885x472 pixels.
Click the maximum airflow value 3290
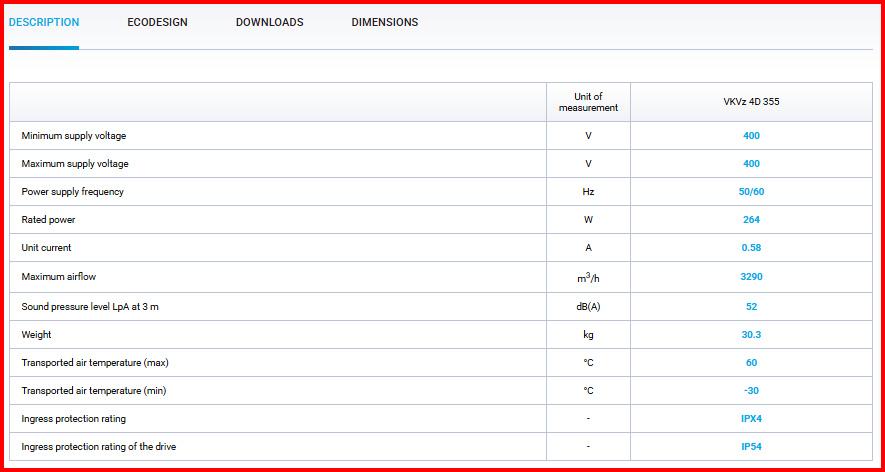[751, 277]
